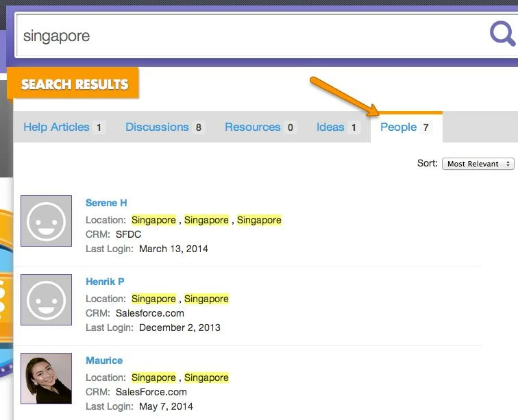The image size is (518, 420).
Task: Open the Resources tab
Action: click(x=260, y=127)
